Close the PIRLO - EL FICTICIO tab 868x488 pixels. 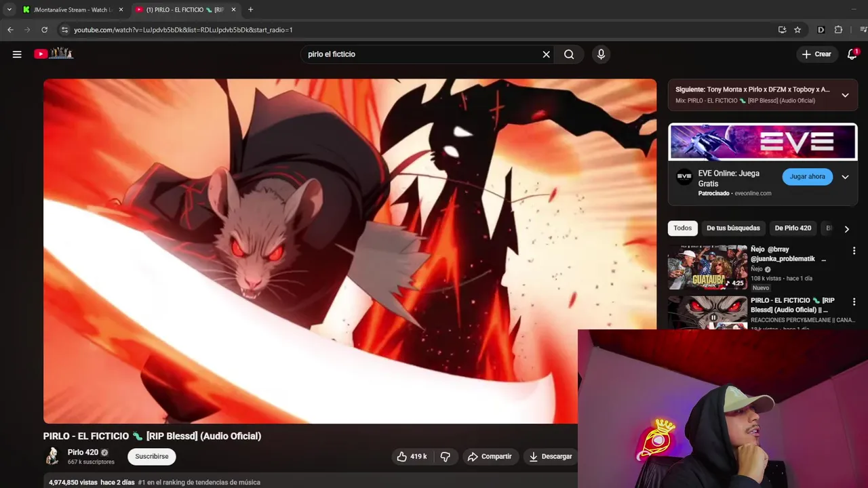point(233,9)
